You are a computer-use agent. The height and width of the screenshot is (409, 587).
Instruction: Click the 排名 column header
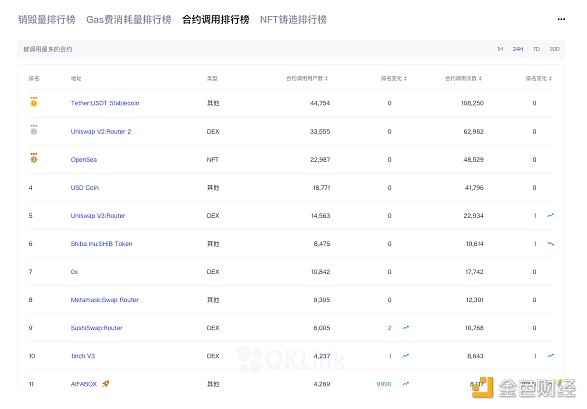[34, 78]
